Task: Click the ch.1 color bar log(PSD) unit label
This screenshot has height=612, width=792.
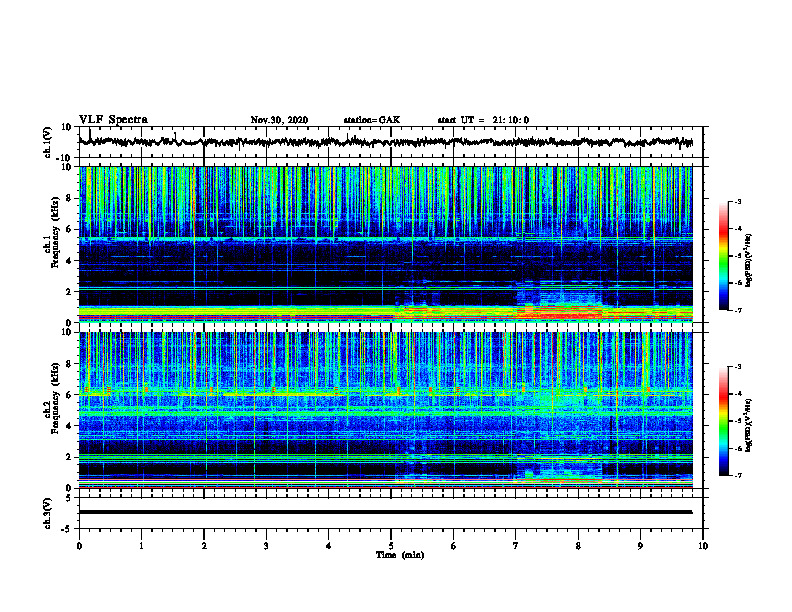Action: point(749,261)
